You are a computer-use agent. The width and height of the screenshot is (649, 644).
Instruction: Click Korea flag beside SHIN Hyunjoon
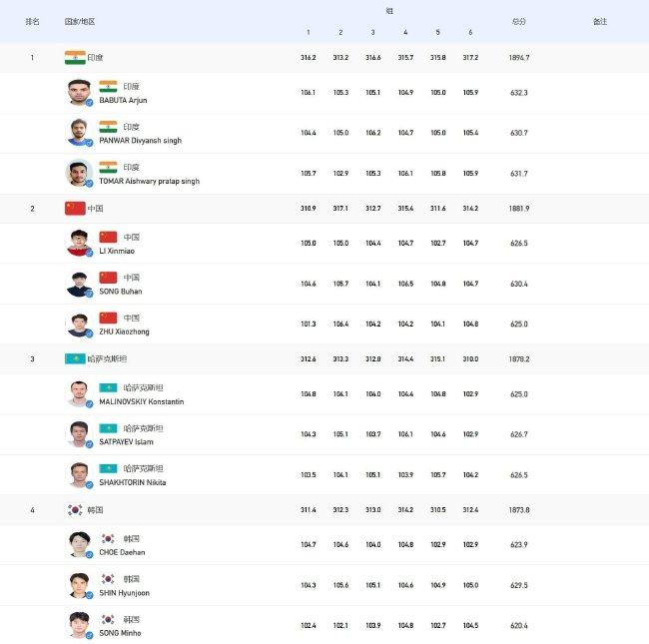tap(108, 579)
